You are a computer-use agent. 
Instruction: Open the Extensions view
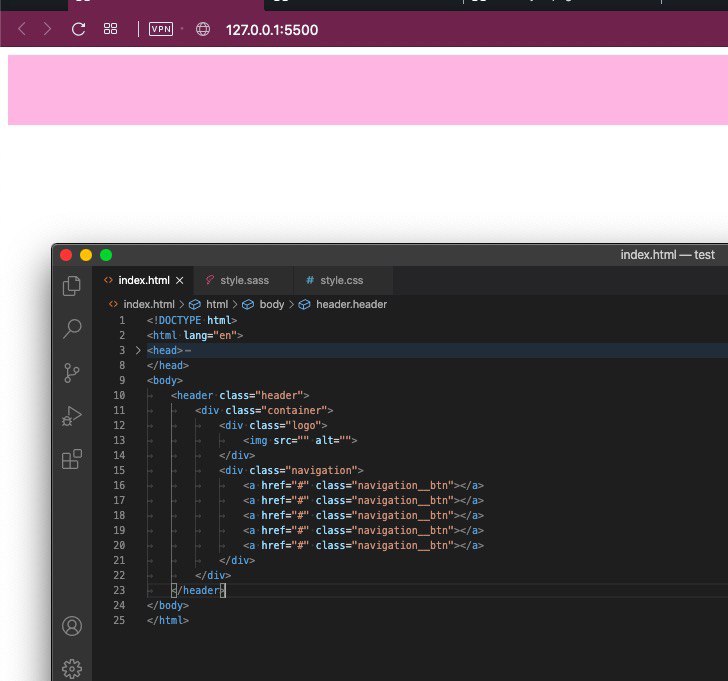[x=72, y=459]
